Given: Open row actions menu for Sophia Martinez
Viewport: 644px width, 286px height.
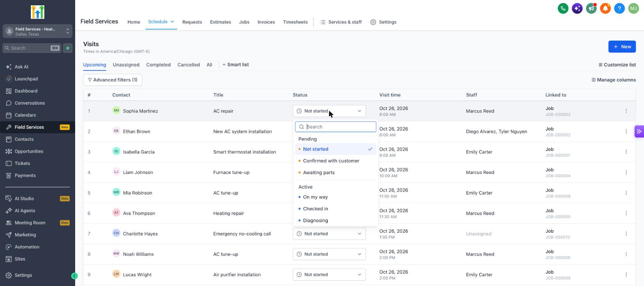Looking at the screenshot, I should tap(626, 111).
